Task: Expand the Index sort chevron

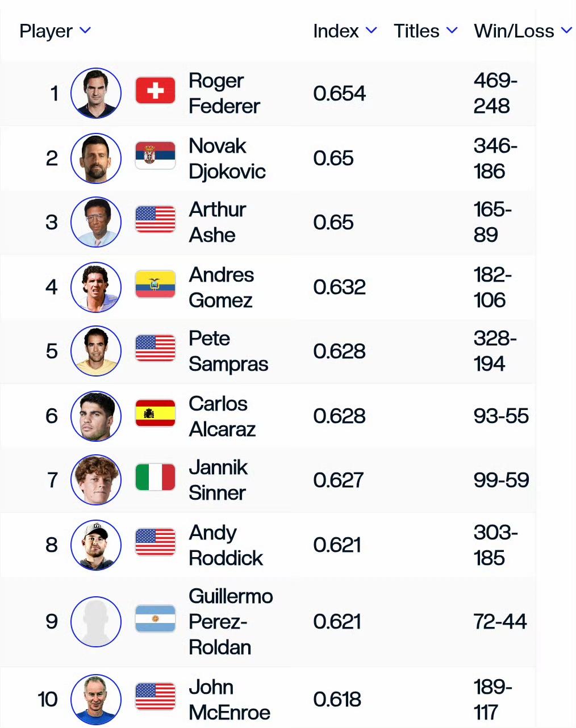Action: [371, 30]
